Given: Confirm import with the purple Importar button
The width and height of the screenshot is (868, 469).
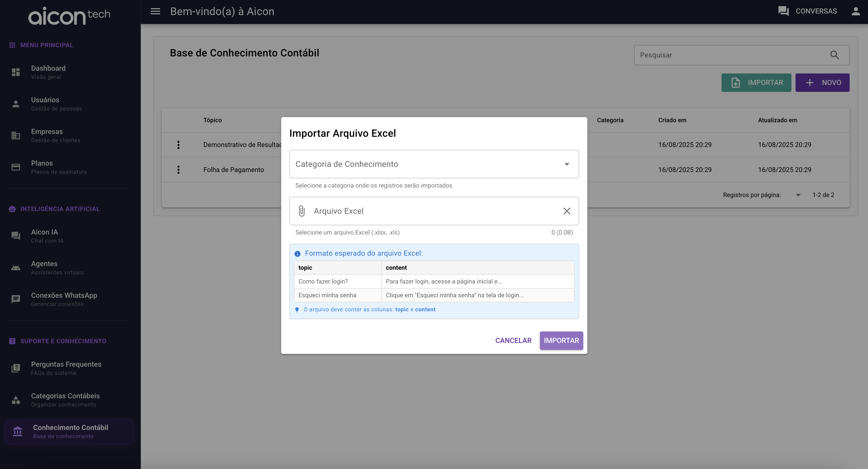Looking at the screenshot, I should coord(561,340).
